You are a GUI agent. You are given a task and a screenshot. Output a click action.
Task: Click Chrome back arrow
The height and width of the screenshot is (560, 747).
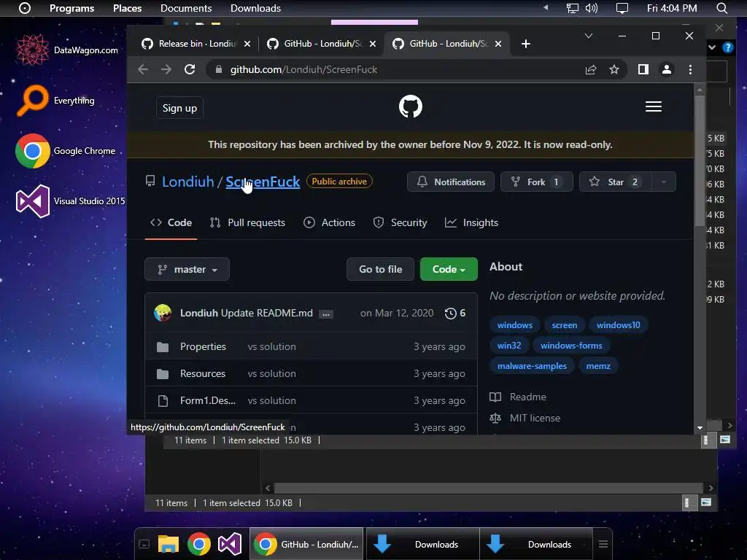143,69
